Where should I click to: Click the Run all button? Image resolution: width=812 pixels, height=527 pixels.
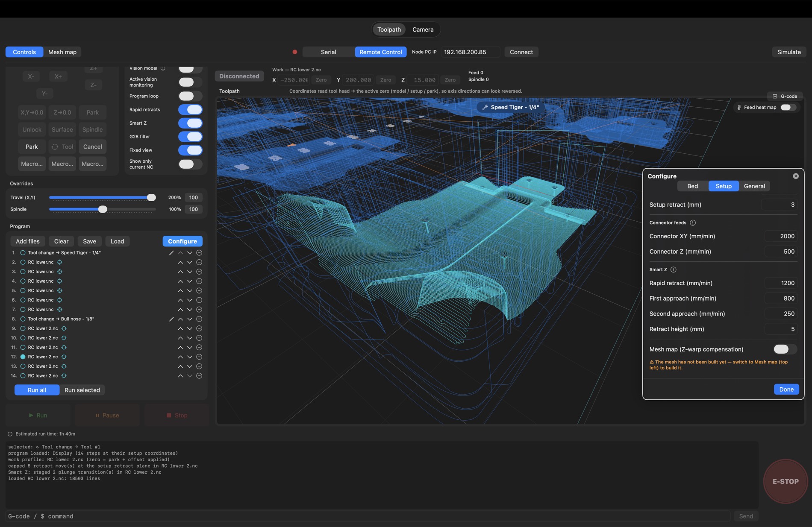(37, 390)
